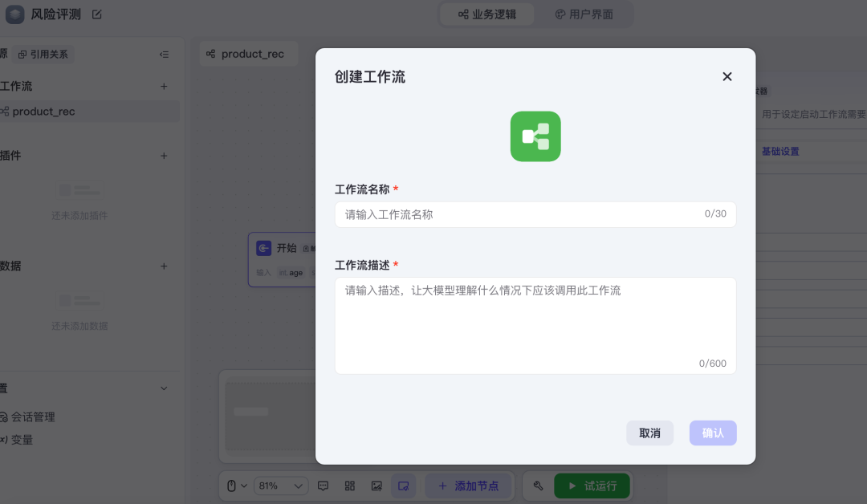Add a new 插件 with plus icon

pyautogui.click(x=164, y=156)
